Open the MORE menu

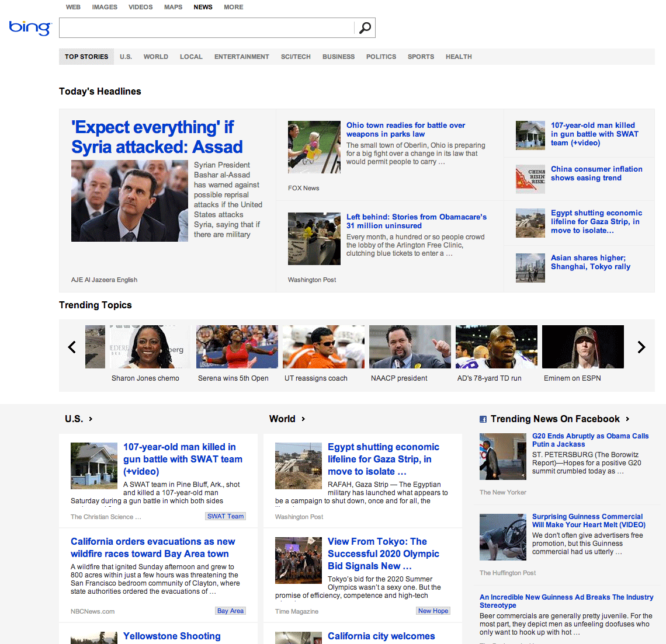coord(234,7)
